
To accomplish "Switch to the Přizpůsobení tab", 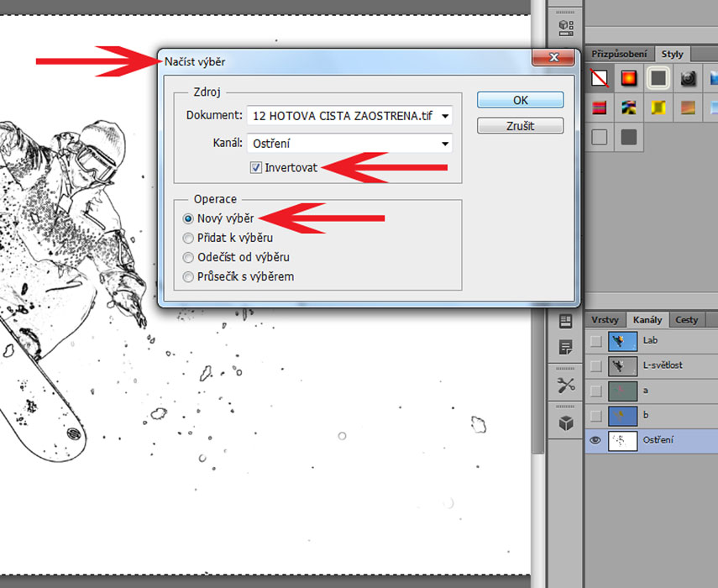I will (x=619, y=54).
